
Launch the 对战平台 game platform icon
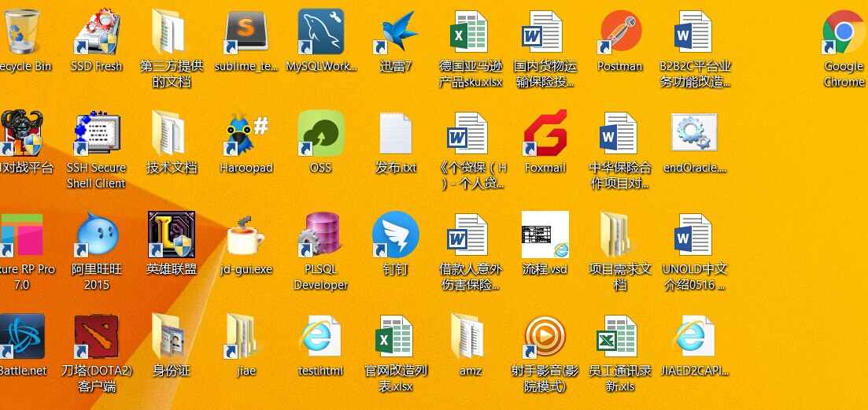(22, 133)
